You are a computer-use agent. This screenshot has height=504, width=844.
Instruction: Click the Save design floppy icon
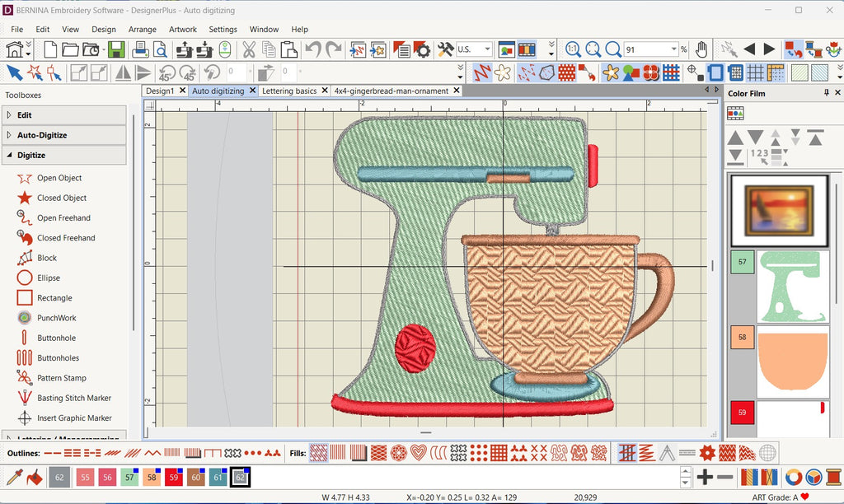(115, 49)
